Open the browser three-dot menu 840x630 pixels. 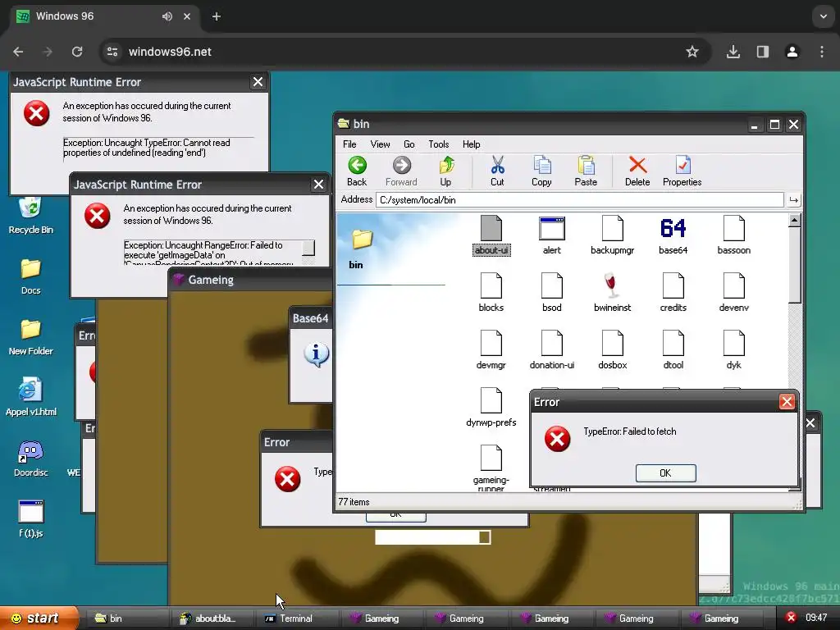[822, 52]
